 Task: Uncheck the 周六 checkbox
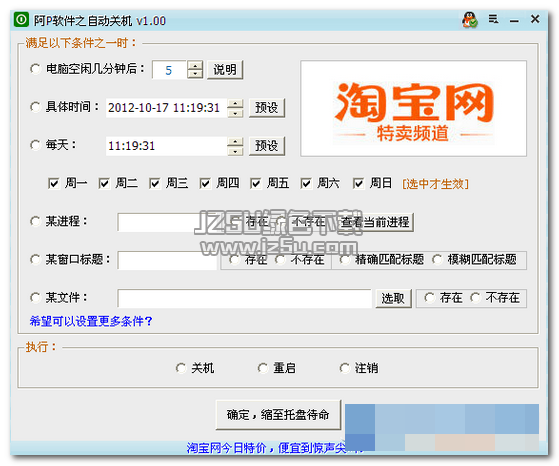point(306,184)
